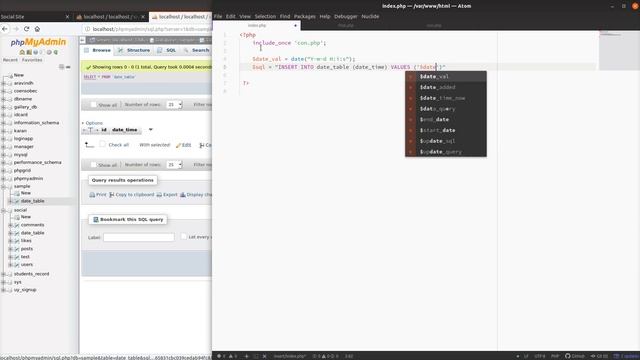The height and width of the screenshot is (360, 640).
Task: Select users table under social database
Action: [x=27, y=264]
